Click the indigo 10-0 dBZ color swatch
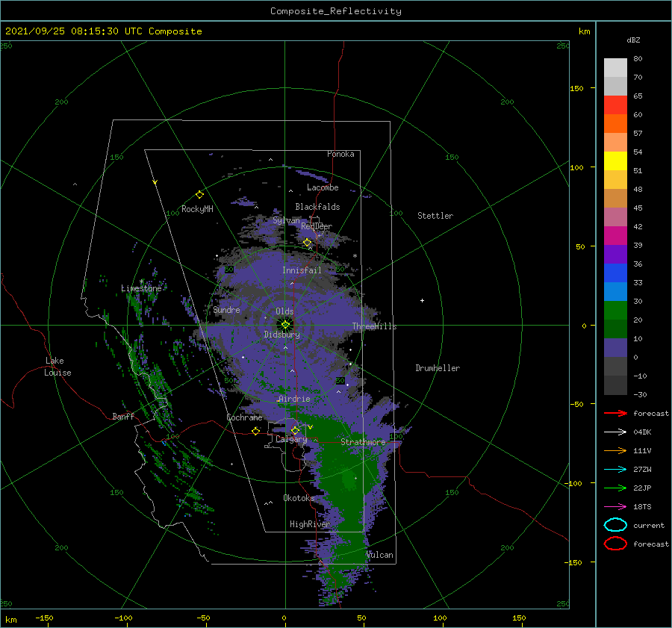This screenshot has width=672, height=628. (615, 348)
